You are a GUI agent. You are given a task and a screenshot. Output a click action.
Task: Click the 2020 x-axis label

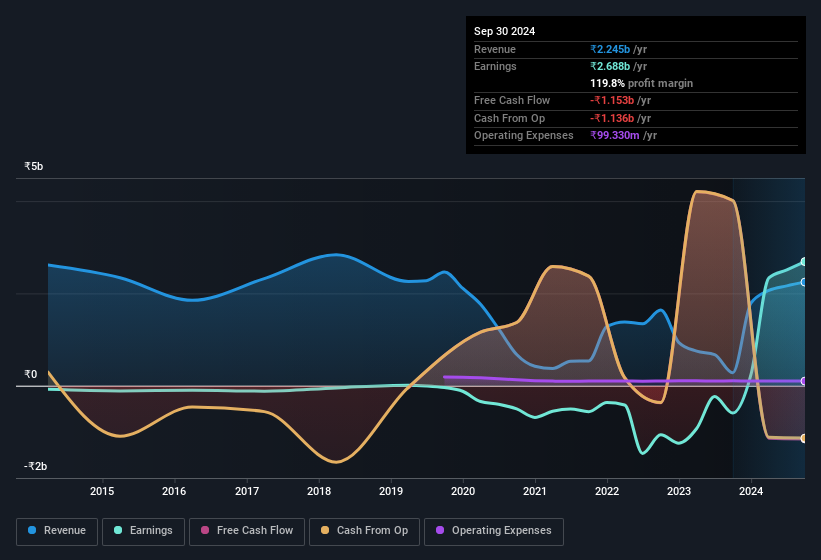pyautogui.click(x=463, y=491)
